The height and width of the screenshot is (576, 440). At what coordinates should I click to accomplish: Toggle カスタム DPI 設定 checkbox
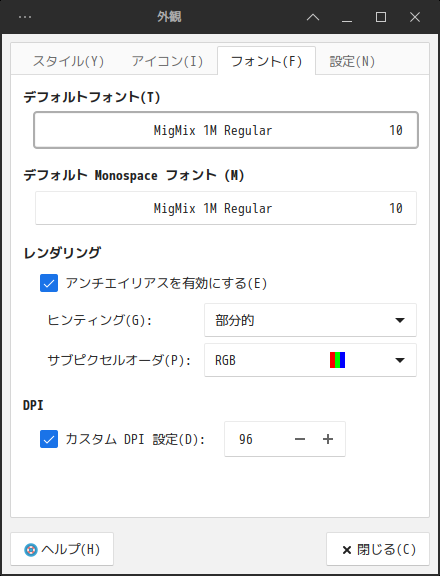pos(49,439)
